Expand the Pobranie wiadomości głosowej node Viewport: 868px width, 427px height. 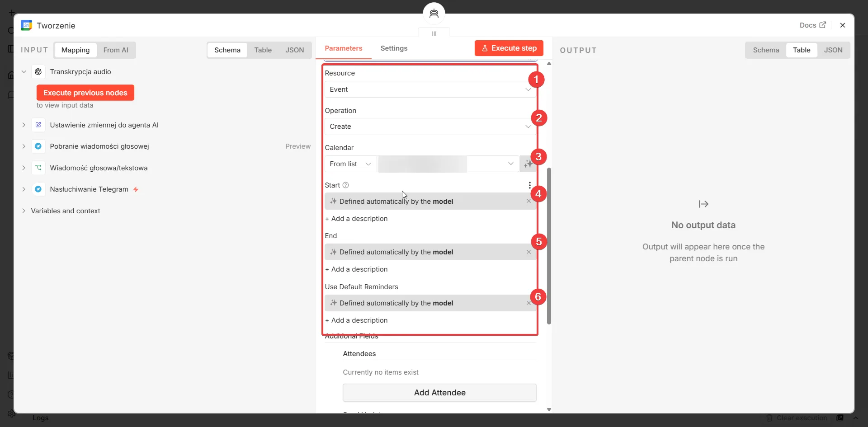pyautogui.click(x=24, y=146)
